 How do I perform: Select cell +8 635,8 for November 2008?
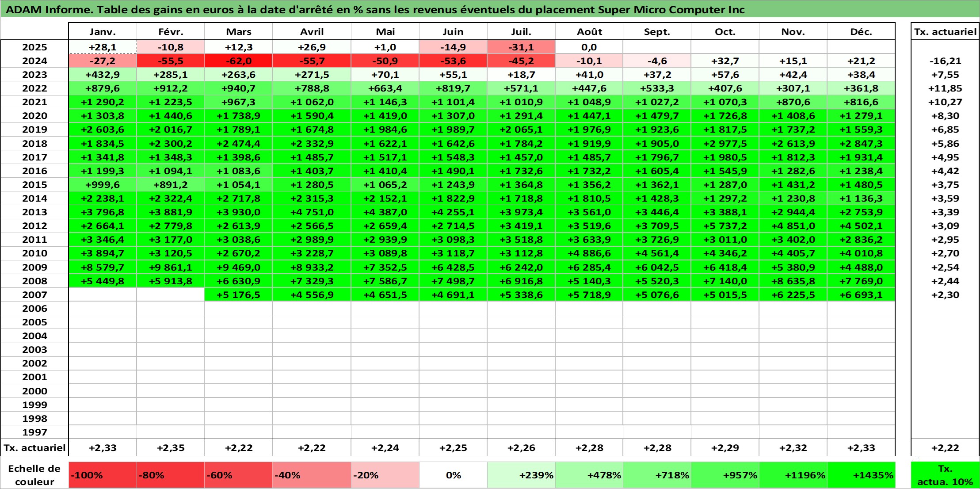(x=793, y=281)
